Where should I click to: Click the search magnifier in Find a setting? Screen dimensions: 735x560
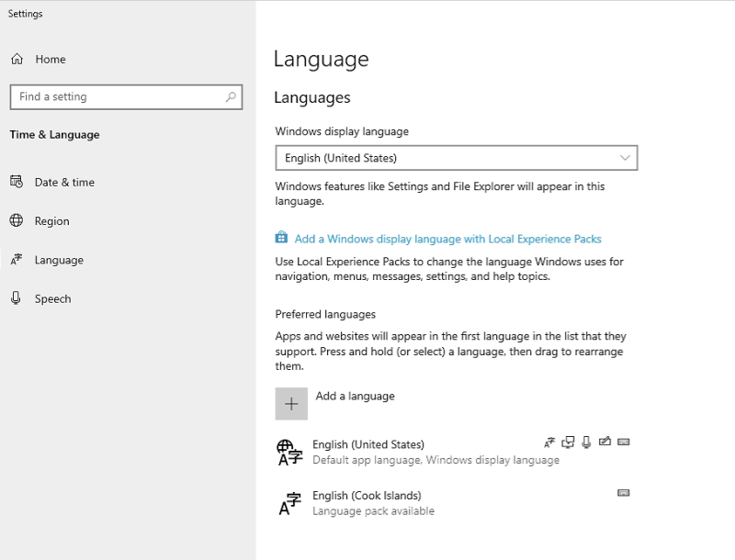click(x=232, y=96)
